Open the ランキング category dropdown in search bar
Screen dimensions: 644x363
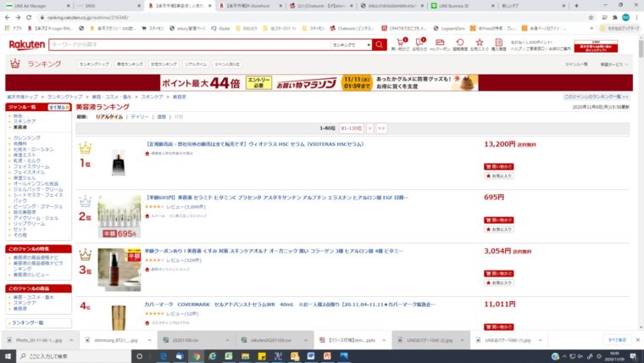pyautogui.click(x=350, y=44)
